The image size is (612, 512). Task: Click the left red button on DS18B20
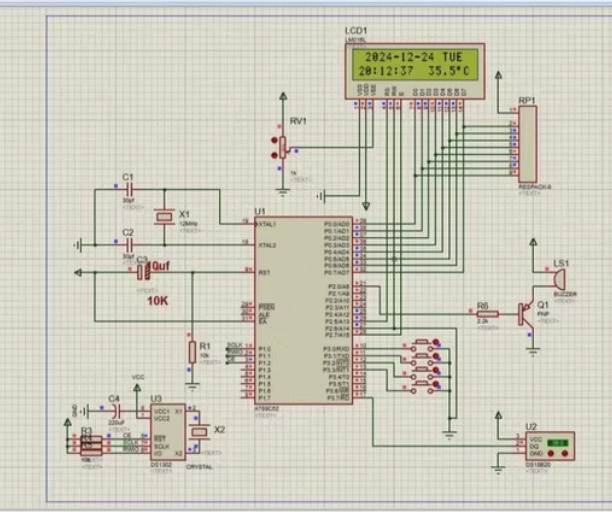[x=551, y=453]
